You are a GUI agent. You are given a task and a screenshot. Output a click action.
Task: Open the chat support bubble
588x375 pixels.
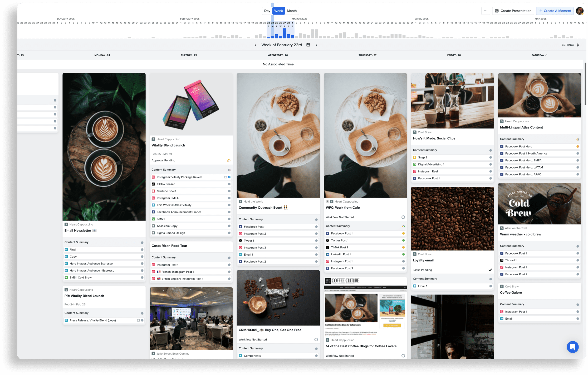point(572,347)
